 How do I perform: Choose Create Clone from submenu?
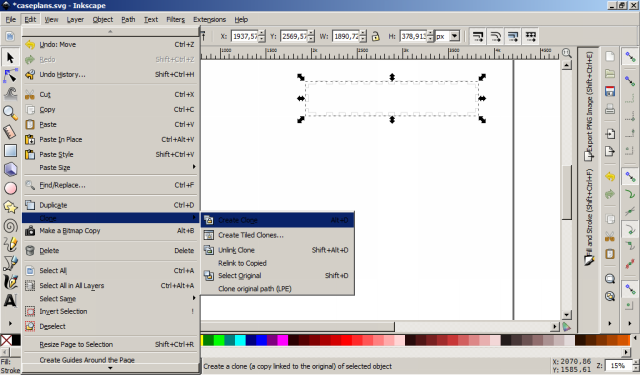278,220
